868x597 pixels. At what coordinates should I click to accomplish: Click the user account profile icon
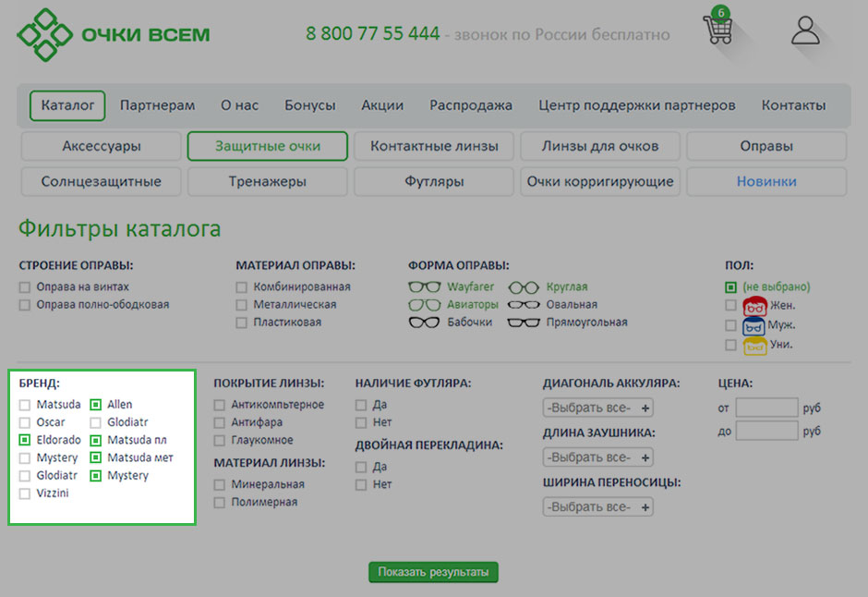pyautogui.click(x=805, y=30)
